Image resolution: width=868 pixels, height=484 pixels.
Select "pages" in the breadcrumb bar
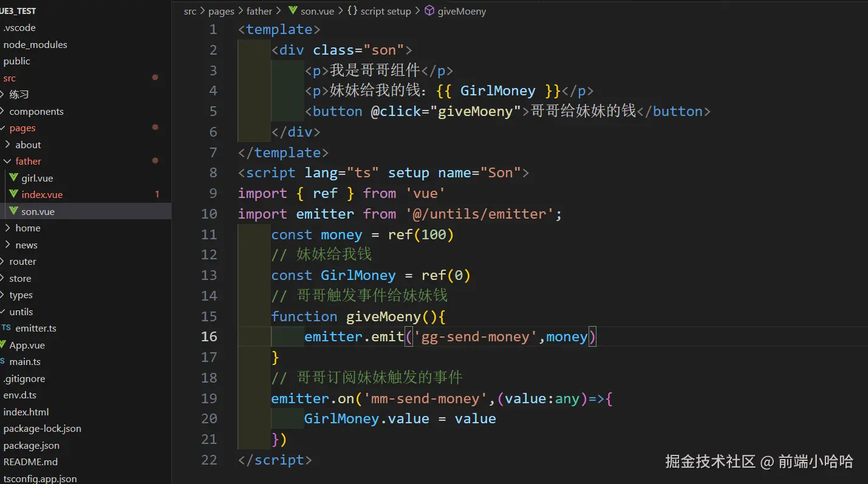coord(221,11)
